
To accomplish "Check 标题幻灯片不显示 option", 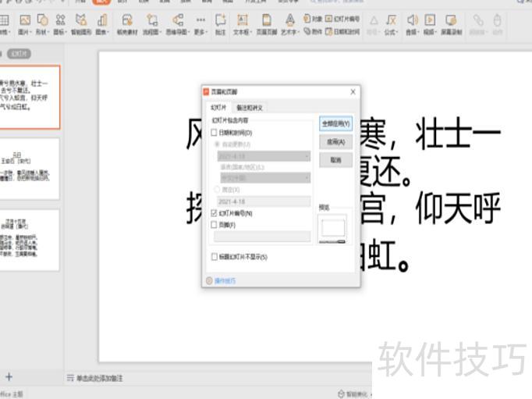I will click(215, 256).
